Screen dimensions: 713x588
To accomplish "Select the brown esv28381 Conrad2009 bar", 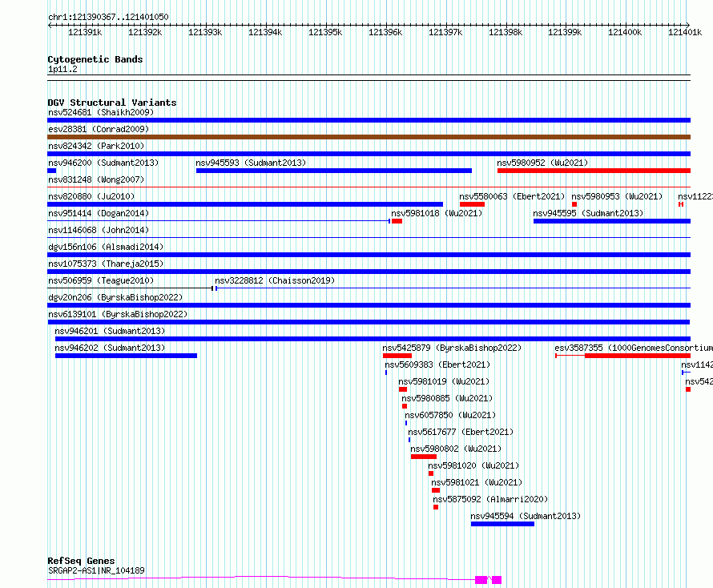I will pyautogui.click(x=369, y=137).
